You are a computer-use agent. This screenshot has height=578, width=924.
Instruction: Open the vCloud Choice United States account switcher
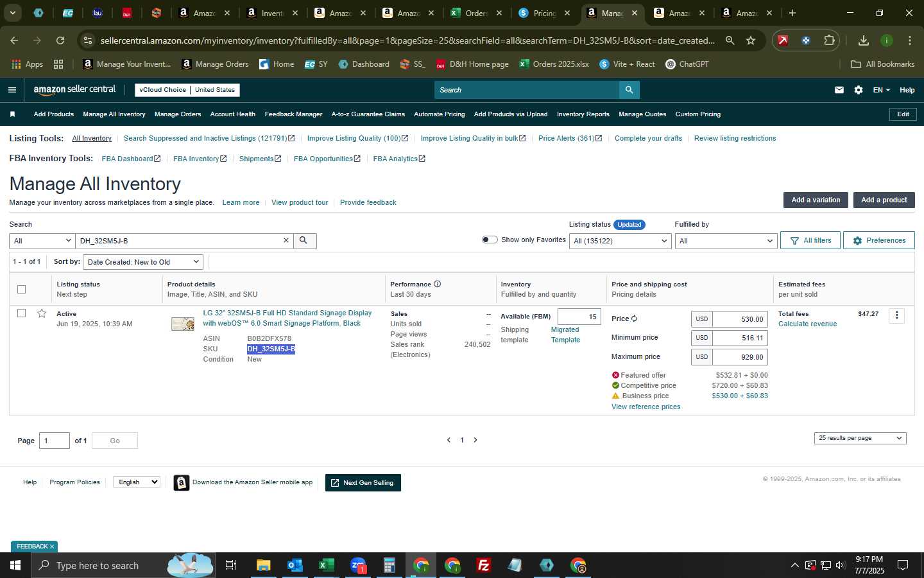187,90
